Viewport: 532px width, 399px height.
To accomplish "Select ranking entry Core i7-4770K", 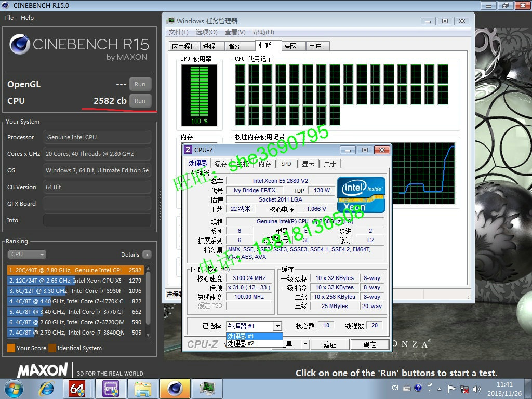I will click(75, 301).
